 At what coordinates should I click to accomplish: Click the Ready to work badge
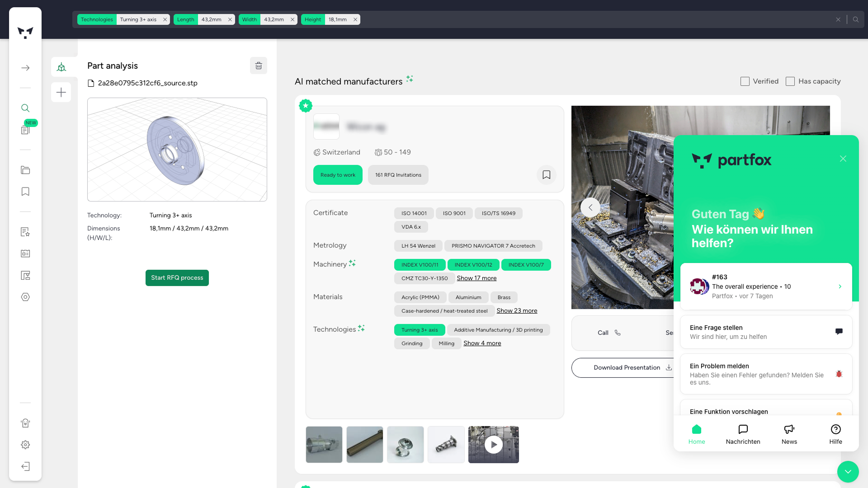338,175
